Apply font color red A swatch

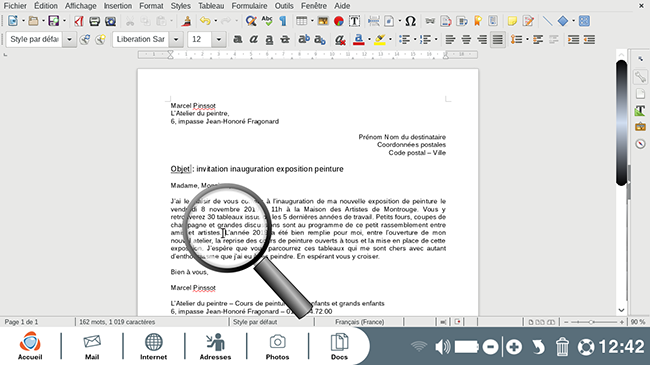[x=359, y=39]
